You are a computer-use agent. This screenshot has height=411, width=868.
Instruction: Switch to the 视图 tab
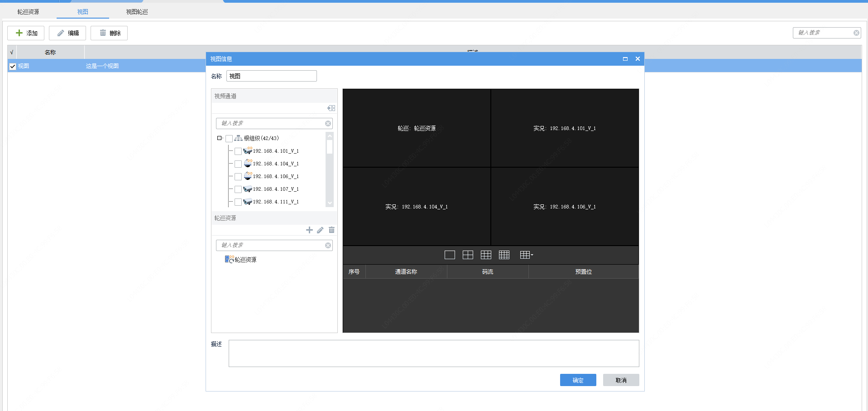click(x=83, y=12)
